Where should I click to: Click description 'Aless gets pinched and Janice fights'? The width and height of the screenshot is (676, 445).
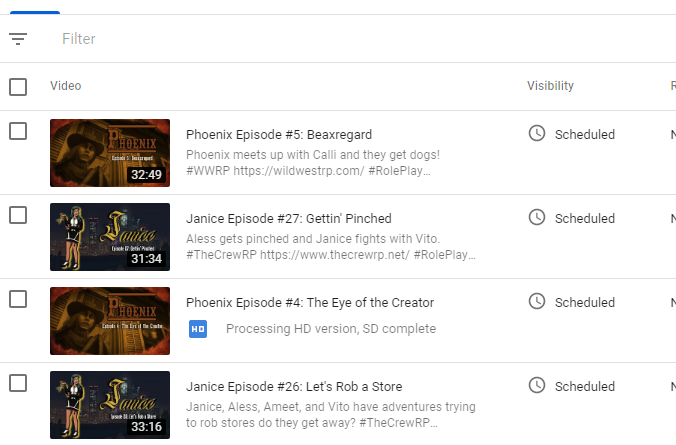tap(331, 247)
